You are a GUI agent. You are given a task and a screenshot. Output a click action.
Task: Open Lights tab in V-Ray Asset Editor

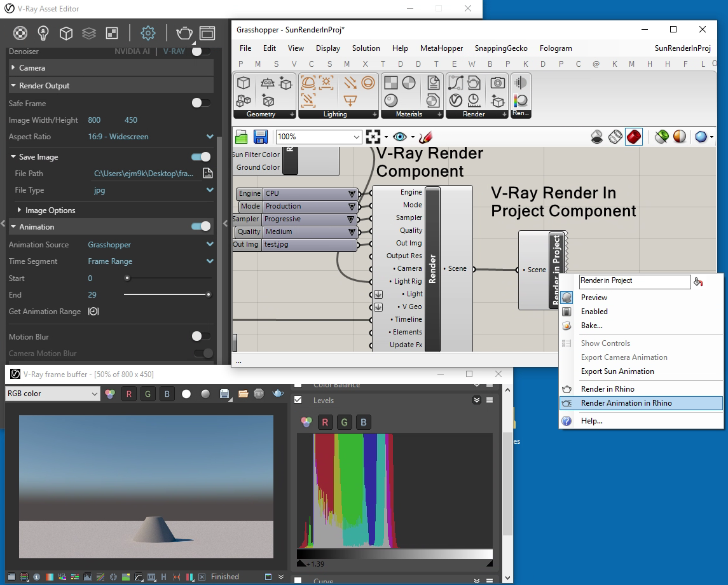43,33
